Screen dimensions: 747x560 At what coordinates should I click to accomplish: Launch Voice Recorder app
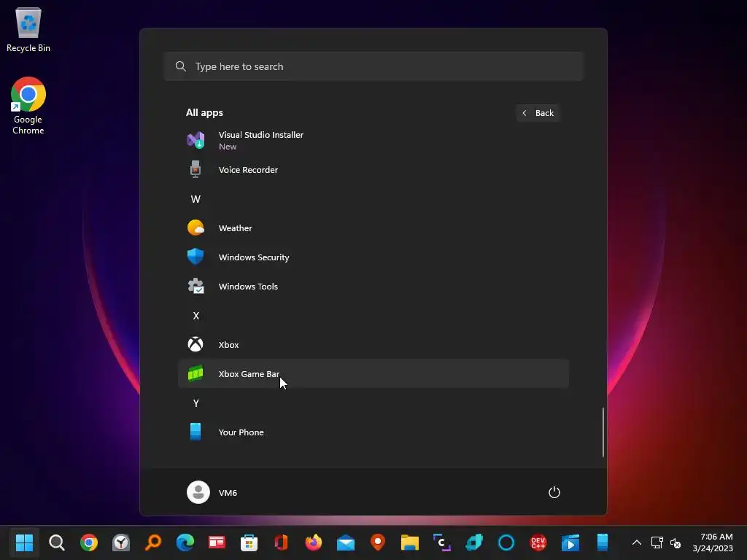pos(373,169)
